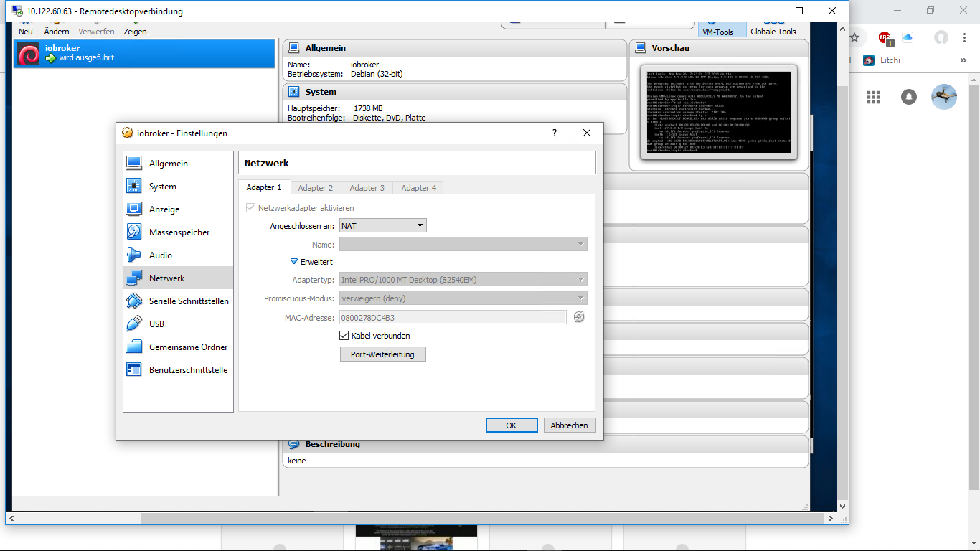Open the Globale Tools menu
Screen dimensions: 980x551
point(773,31)
